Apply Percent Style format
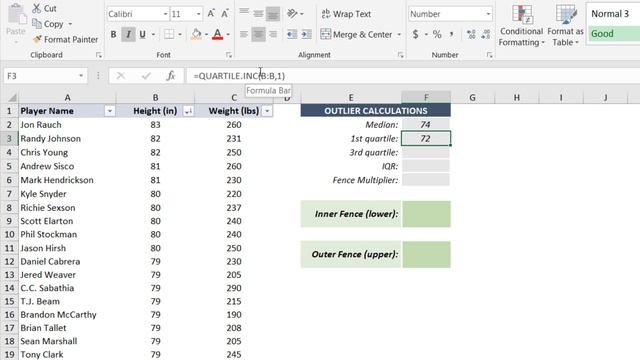This screenshot has width=640, height=360. [x=437, y=34]
